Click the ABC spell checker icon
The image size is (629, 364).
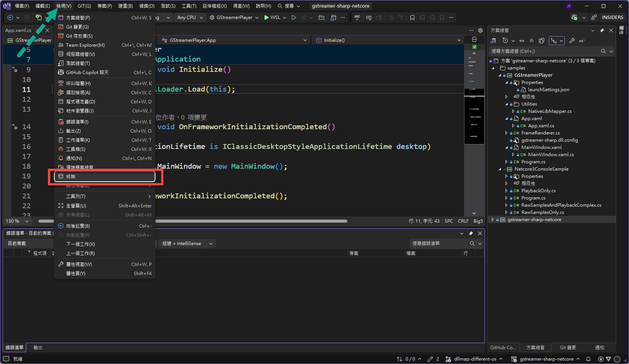pyautogui.click(x=357, y=17)
